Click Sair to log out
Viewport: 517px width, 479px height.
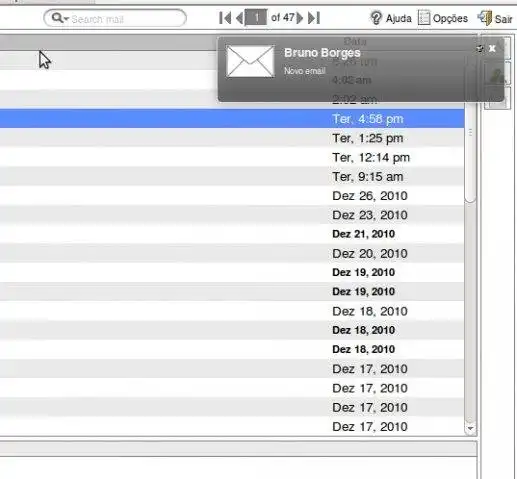(495, 18)
